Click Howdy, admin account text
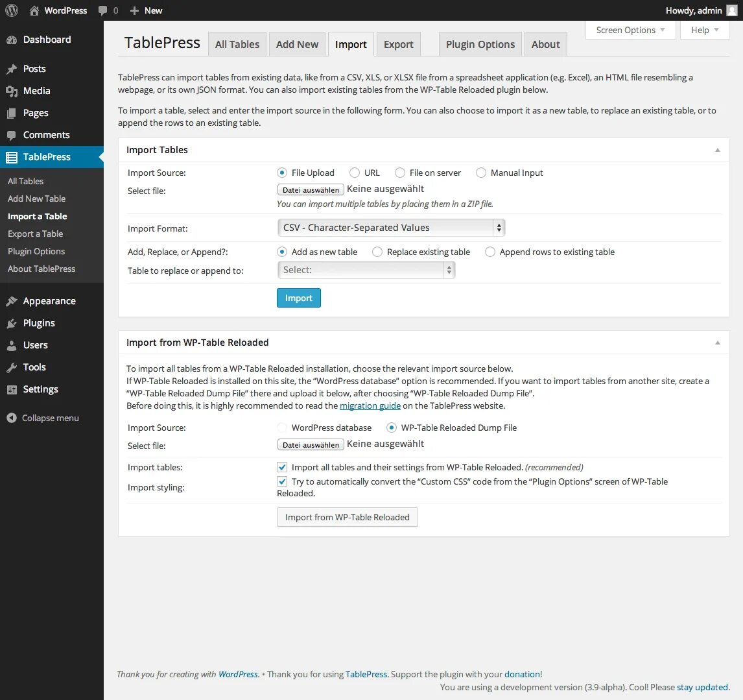Screen dimensions: 743x700 coord(694,10)
